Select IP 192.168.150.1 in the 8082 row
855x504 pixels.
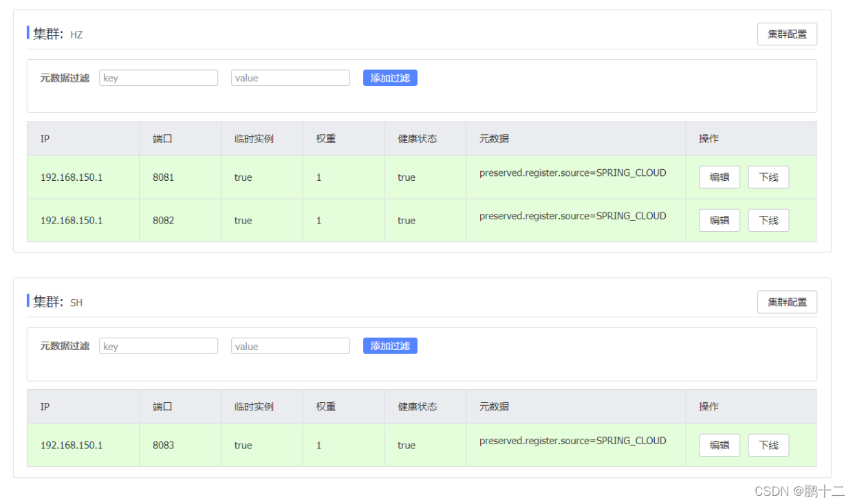click(72, 221)
